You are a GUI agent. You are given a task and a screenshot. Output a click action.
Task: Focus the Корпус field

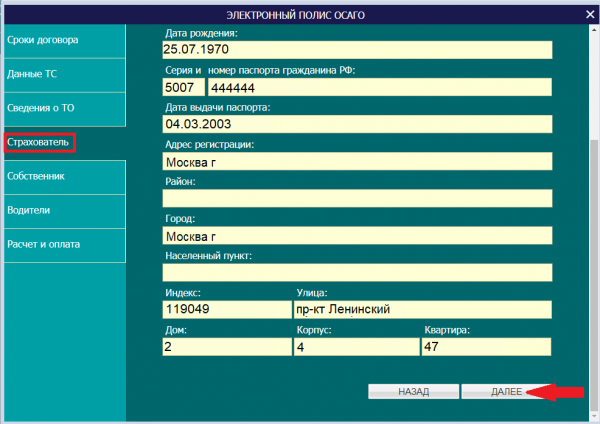click(356, 346)
